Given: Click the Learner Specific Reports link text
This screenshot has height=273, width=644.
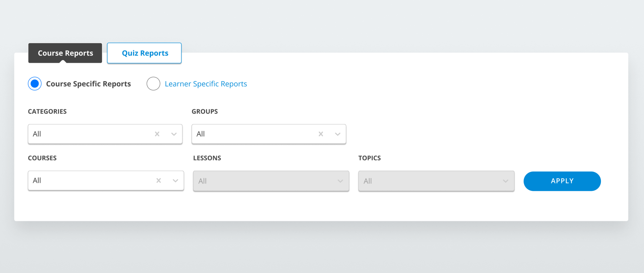Looking at the screenshot, I should pyautogui.click(x=206, y=84).
